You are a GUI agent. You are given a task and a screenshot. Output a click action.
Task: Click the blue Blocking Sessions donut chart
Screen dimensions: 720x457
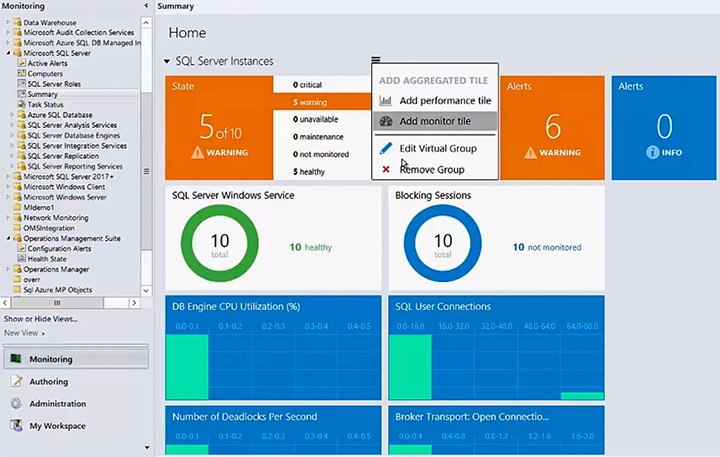[x=443, y=243]
